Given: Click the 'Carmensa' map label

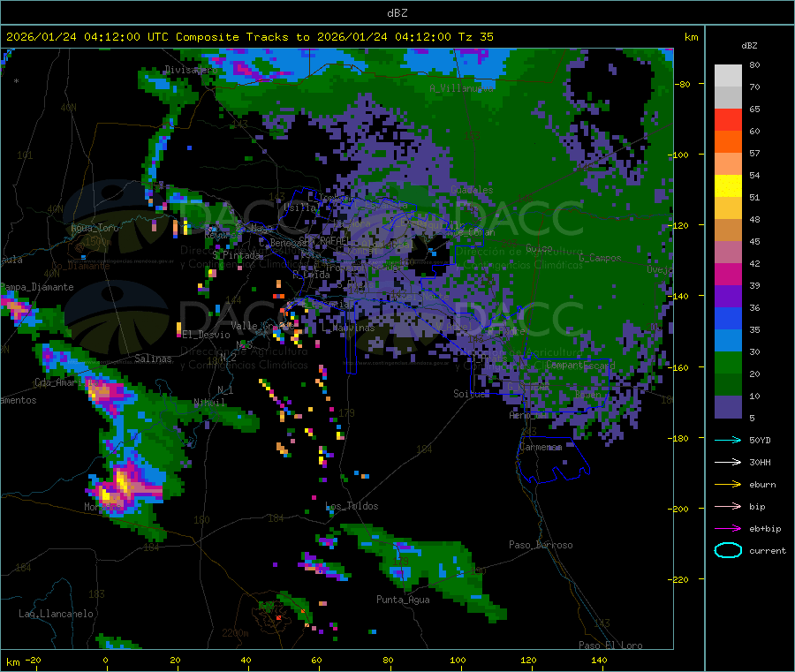Looking at the screenshot, I should 541,447.
